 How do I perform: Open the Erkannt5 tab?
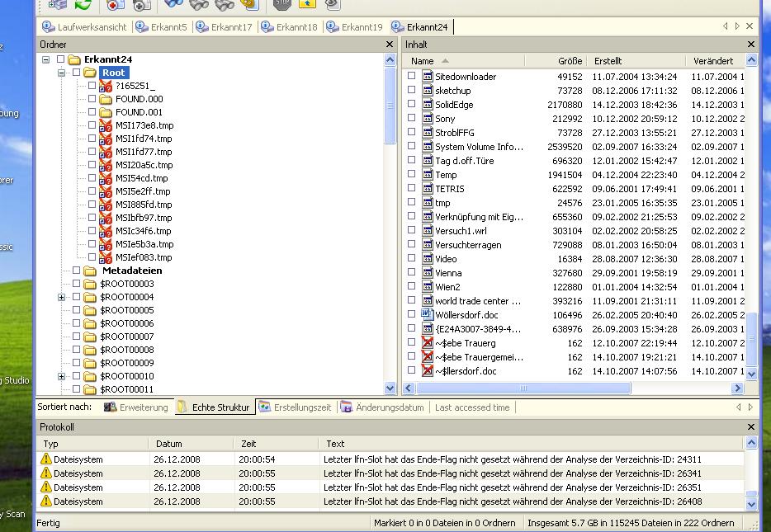[x=162, y=27]
